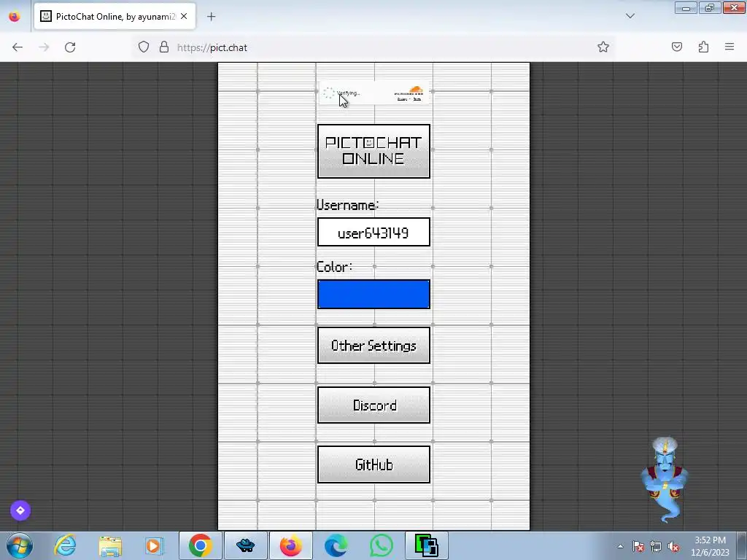747x560 pixels.
Task: Go forward with the browser forward arrow
Action: (44, 47)
